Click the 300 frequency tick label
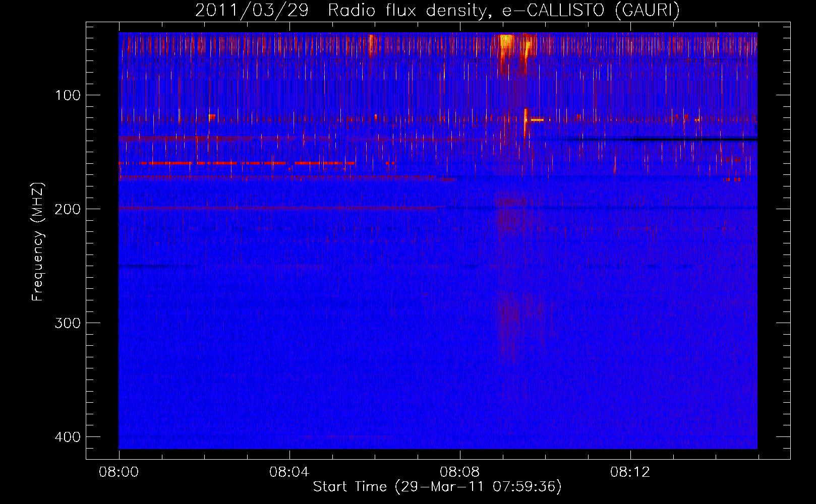The width and height of the screenshot is (816, 504). tap(68, 323)
